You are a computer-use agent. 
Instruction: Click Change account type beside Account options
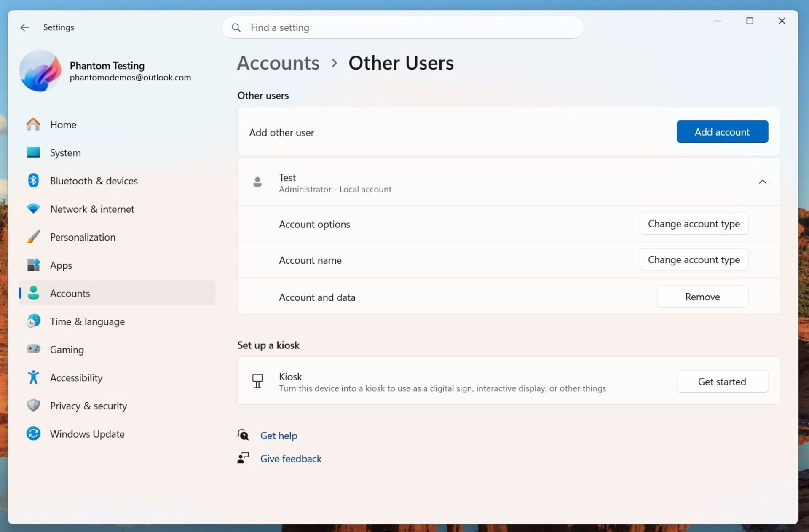pyautogui.click(x=694, y=224)
